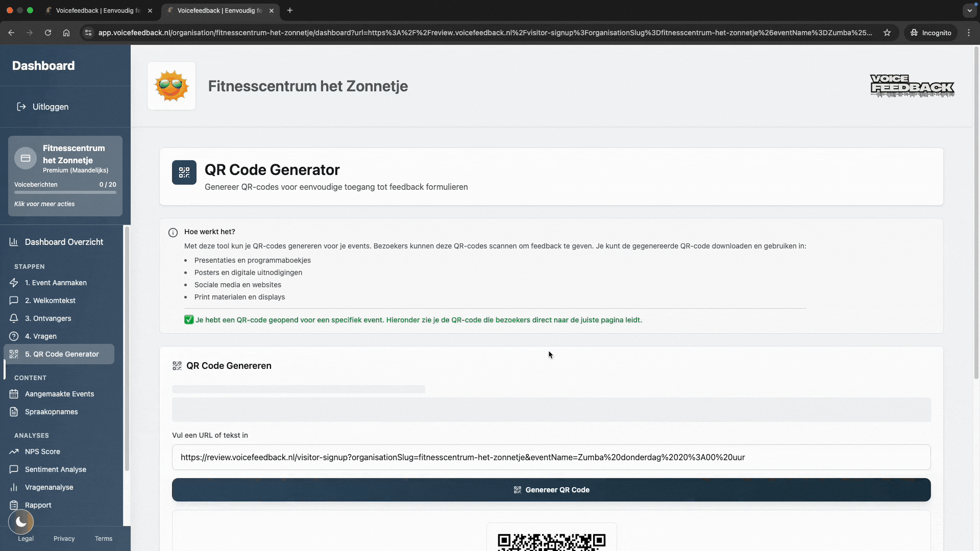Click the document icon beside Spraakopnames
This screenshot has width=980, height=551.
[x=14, y=412]
